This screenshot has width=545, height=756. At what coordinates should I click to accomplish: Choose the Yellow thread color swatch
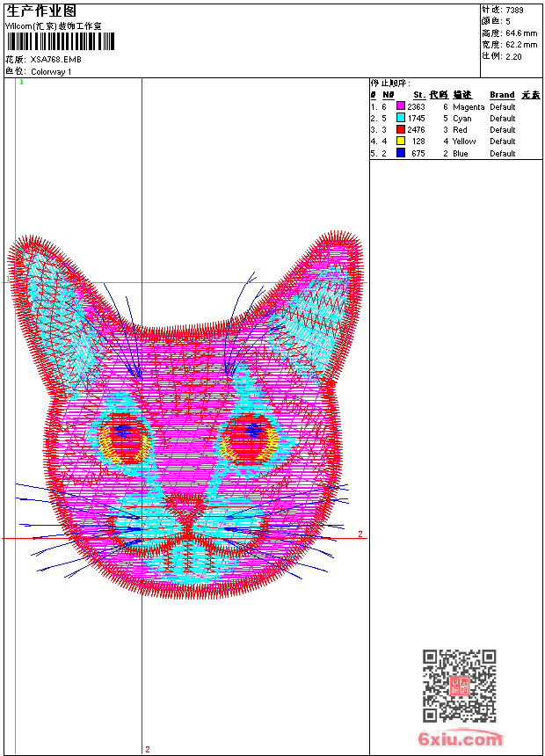tap(401, 141)
